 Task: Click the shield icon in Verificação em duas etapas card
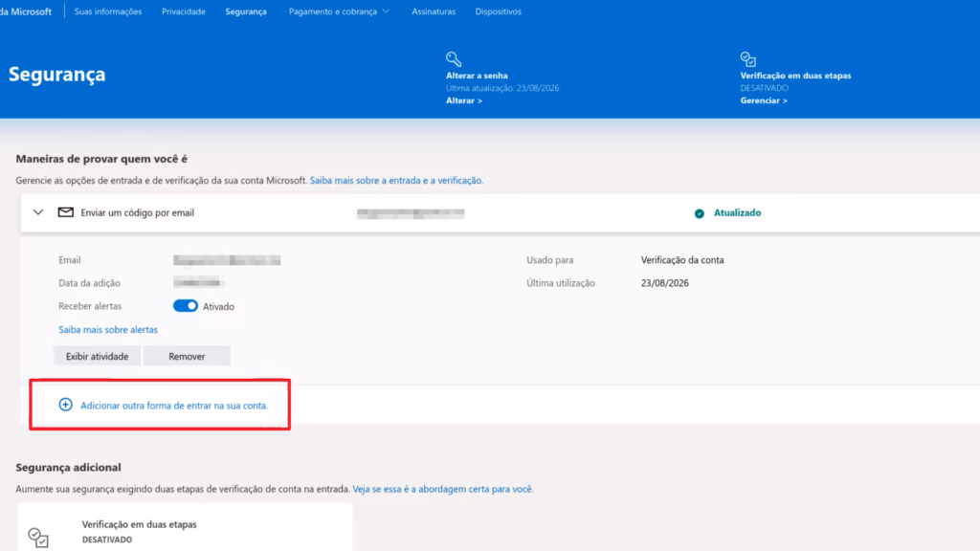click(38, 538)
